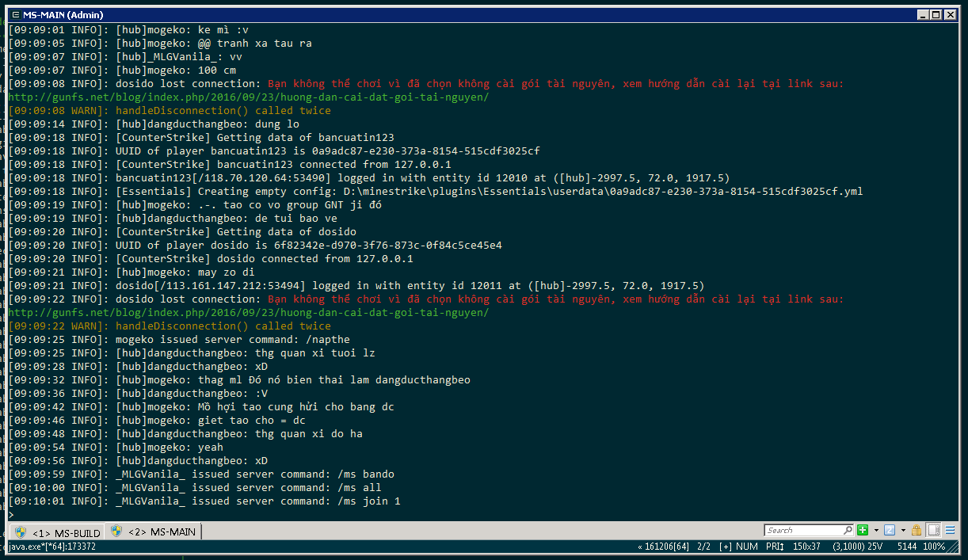Click the padlock protection icon
Screen dimensions: 968x560
point(917,530)
